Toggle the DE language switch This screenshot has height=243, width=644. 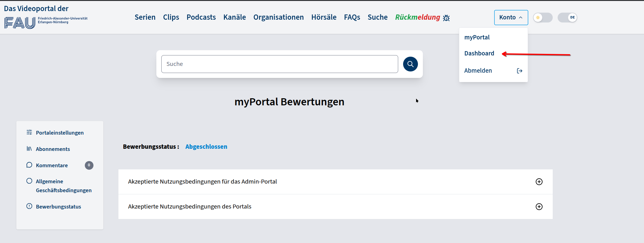567,18
